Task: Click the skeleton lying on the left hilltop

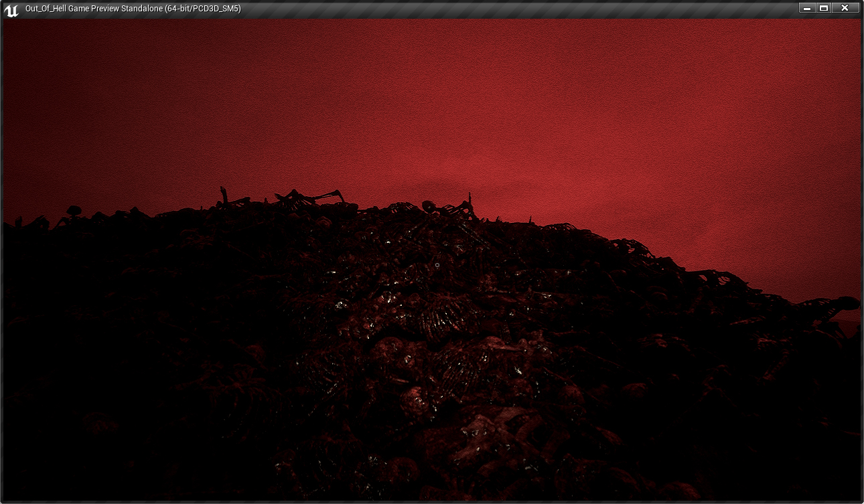Action: (x=308, y=197)
